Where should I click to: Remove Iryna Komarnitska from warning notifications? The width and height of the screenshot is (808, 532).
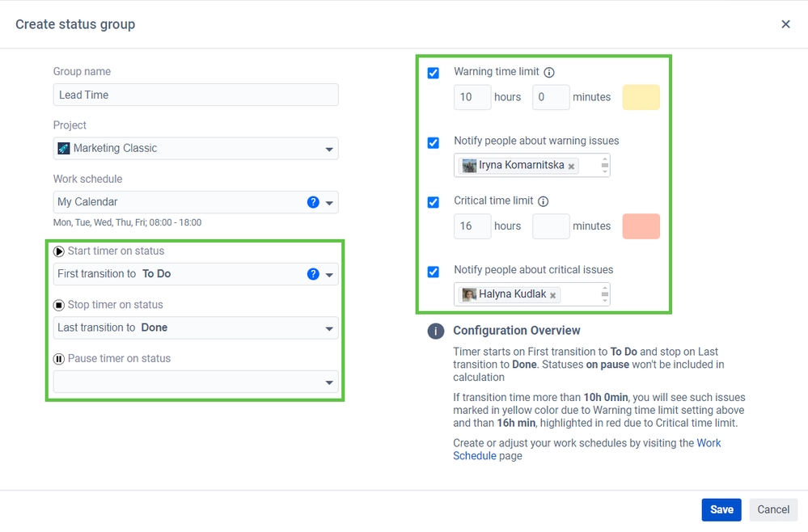click(571, 167)
